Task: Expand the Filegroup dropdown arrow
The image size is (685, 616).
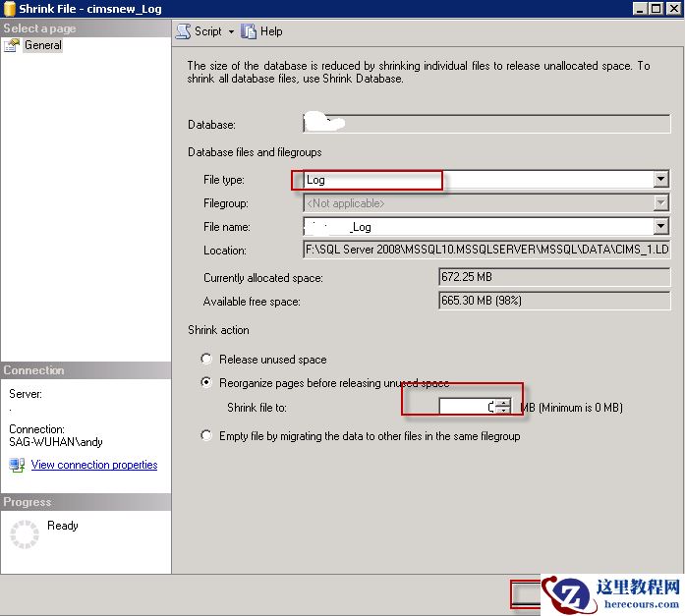Action: point(661,202)
